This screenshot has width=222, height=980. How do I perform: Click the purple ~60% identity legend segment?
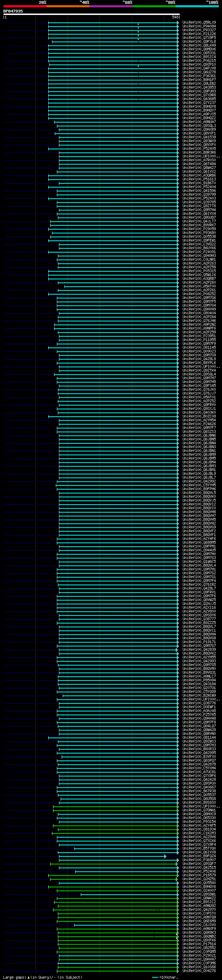[x=111, y=6]
